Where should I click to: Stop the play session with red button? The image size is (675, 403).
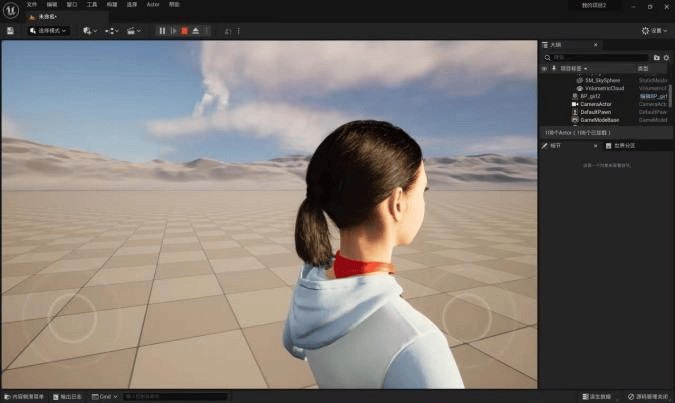click(x=184, y=31)
